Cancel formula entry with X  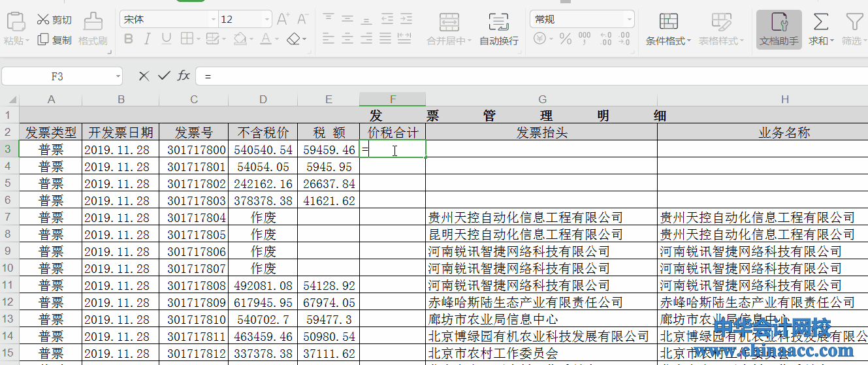click(144, 76)
